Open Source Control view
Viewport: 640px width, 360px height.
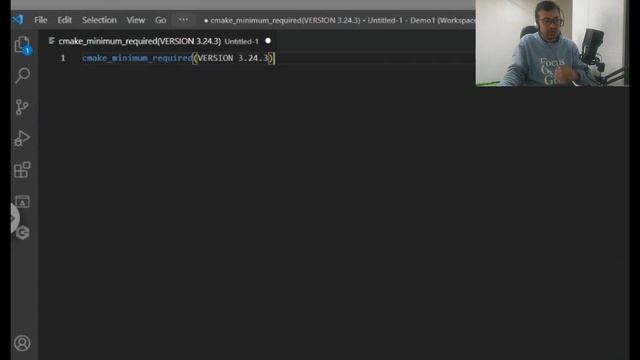tap(22, 107)
